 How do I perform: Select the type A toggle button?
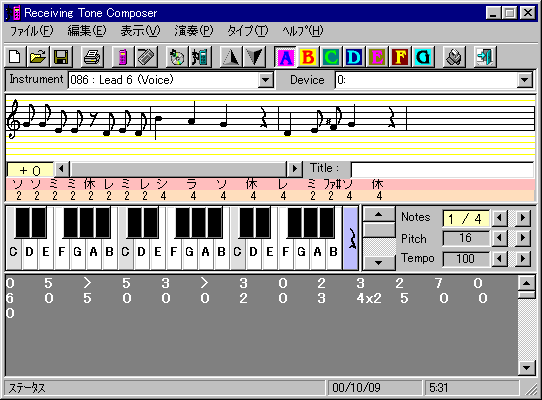coord(285,57)
